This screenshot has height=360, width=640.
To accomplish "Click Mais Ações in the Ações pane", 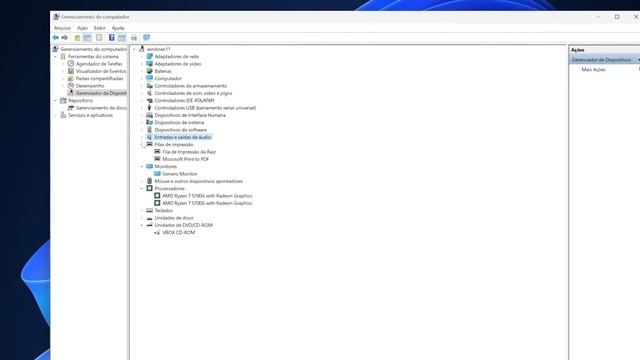I will point(593,70).
